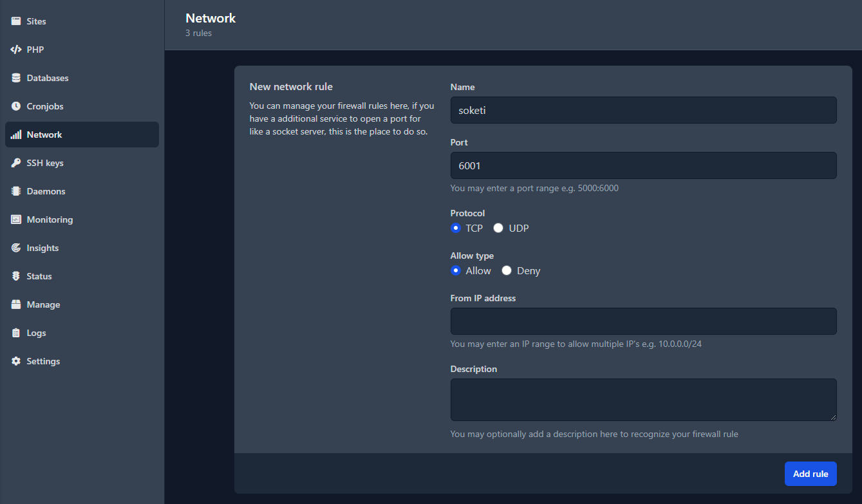The height and width of the screenshot is (504, 862).
Task: Choose the Deny radio button
Action: 507,270
